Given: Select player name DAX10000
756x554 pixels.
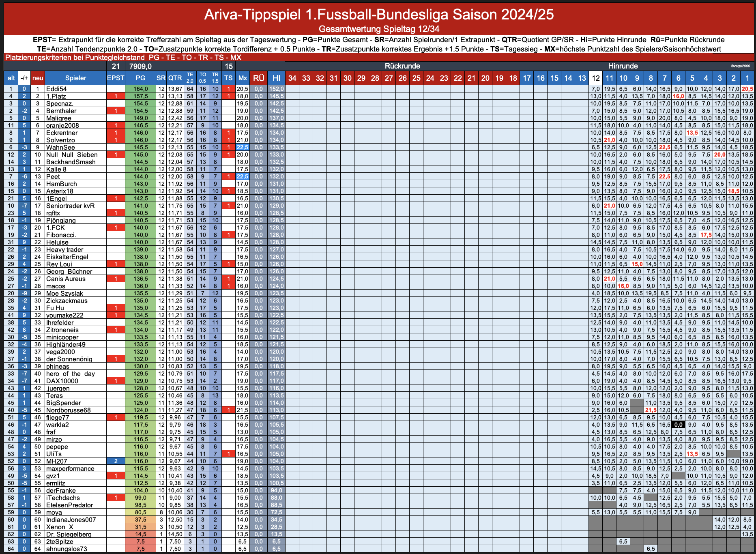Looking at the screenshot, I should click(62, 381).
